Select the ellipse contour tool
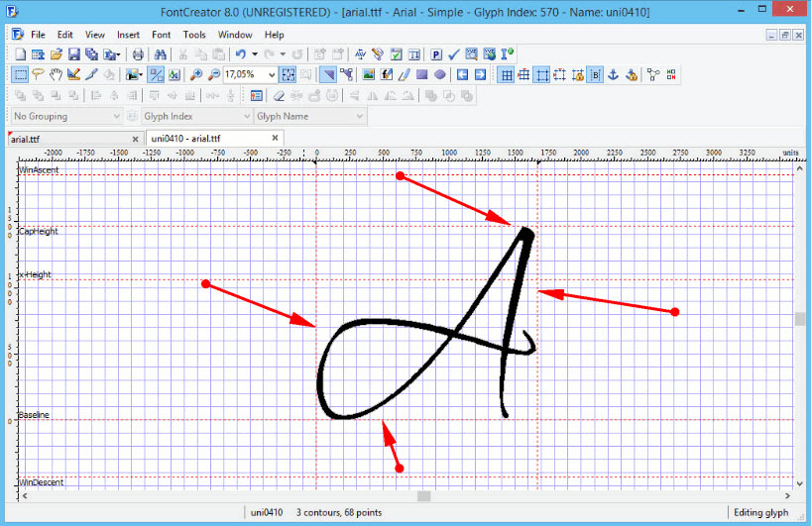The height and width of the screenshot is (526, 812). pos(439,75)
